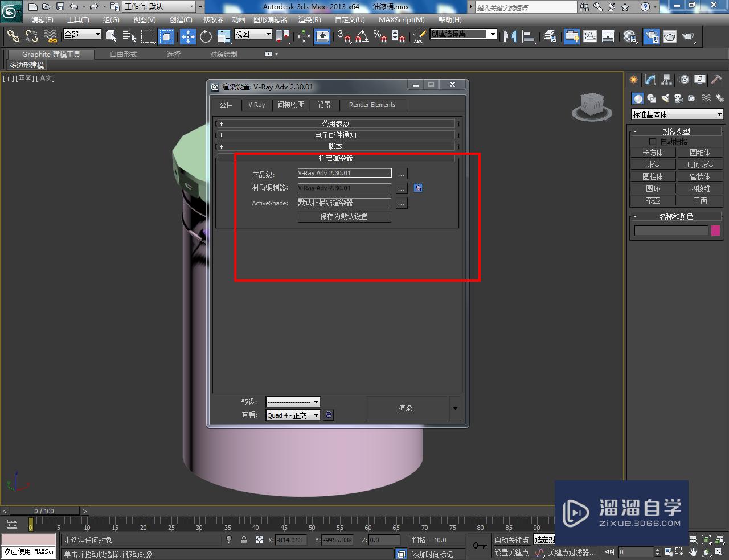Screen dimensions: 729x560
Task: Open the 渲染(R) menu
Action: coord(309,19)
